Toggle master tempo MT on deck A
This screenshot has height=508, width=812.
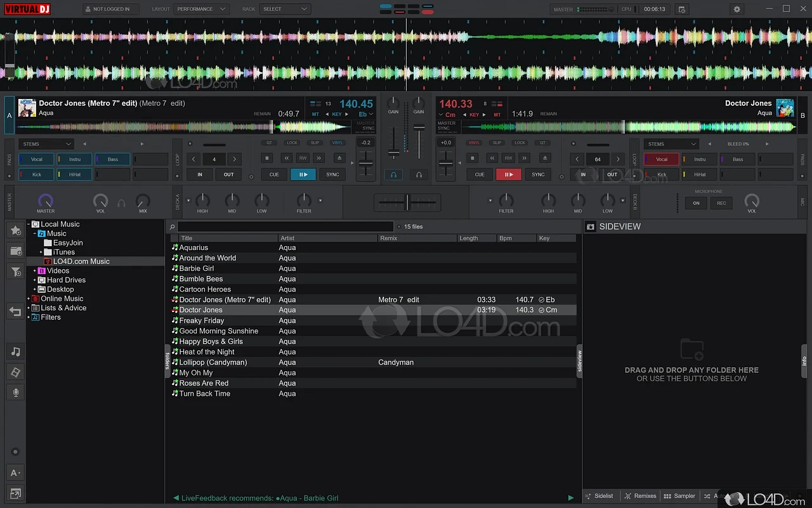315,114
